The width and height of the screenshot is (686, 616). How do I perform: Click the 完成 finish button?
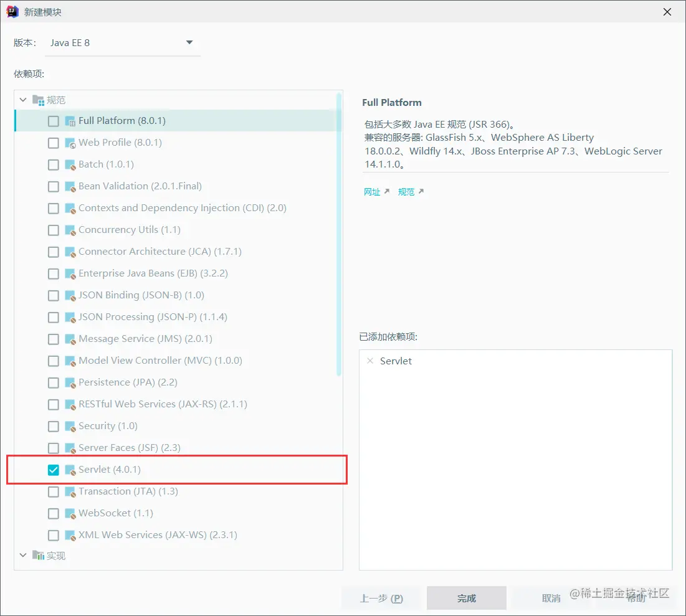point(467,598)
